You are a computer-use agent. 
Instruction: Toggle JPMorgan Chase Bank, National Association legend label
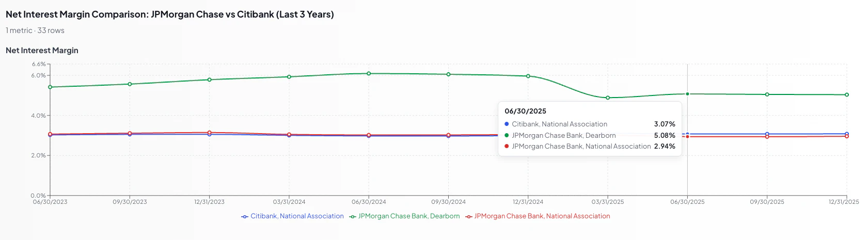tap(542, 216)
